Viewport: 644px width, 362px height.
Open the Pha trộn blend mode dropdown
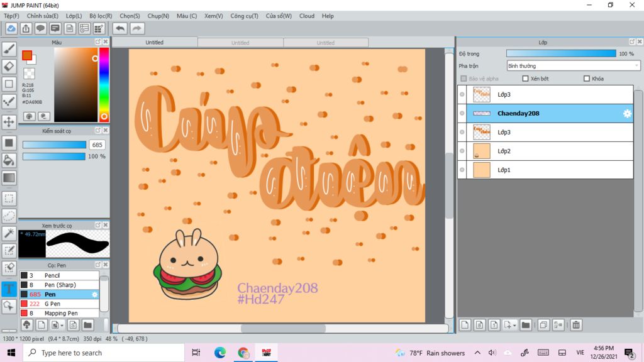pyautogui.click(x=574, y=65)
